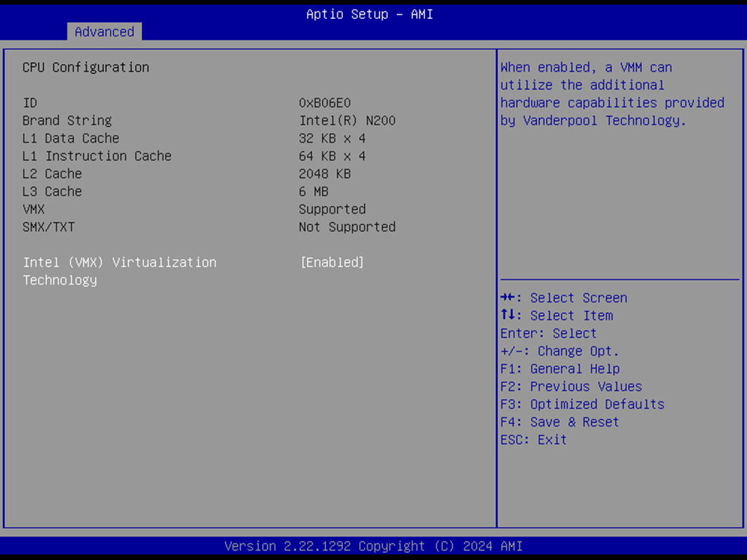Image resolution: width=747 pixels, height=560 pixels.
Task: Activate F3 Optimized Defaults
Action: (x=583, y=404)
